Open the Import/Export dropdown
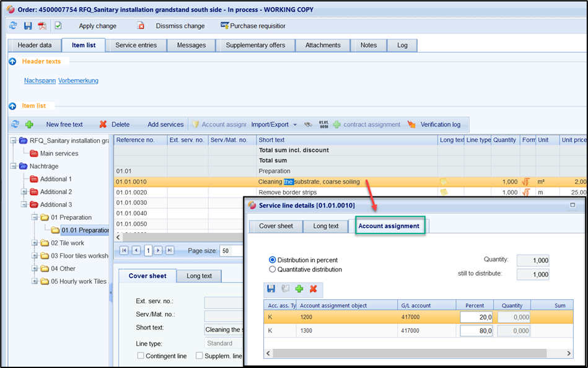The width and height of the screenshot is (588, 368). point(274,125)
